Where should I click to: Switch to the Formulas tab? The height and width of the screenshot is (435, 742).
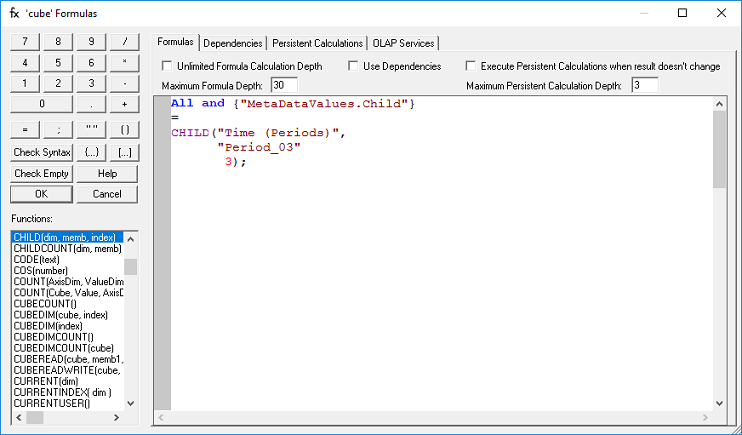click(x=175, y=42)
